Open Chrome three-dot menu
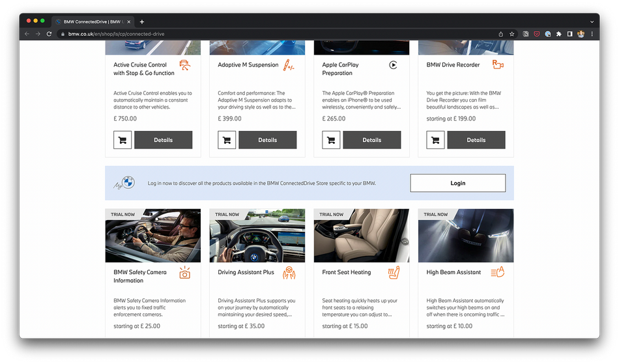This screenshot has height=364, width=619. pos(592,34)
